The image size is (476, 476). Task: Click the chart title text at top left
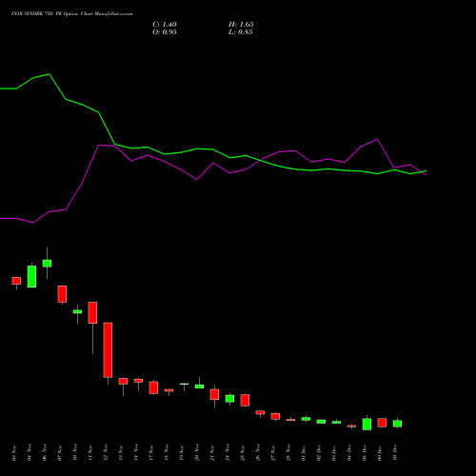point(72,14)
